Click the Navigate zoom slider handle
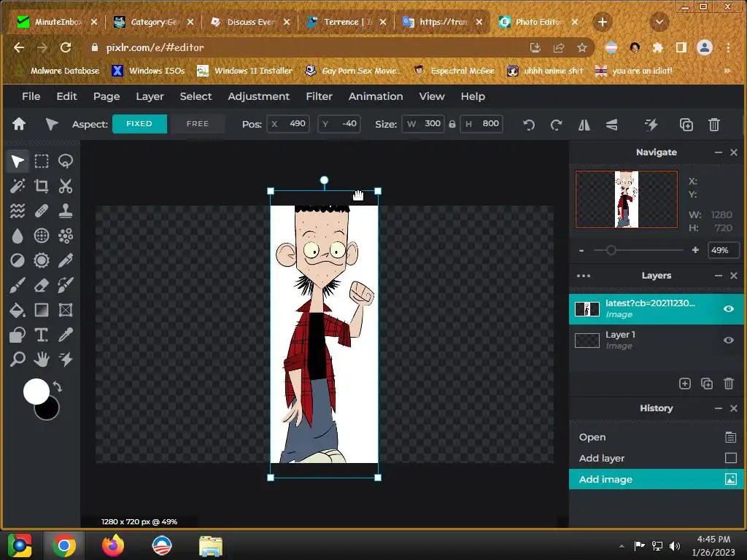Image resolution: width=747 pixels, height=560 pixels. coord(611,250)
